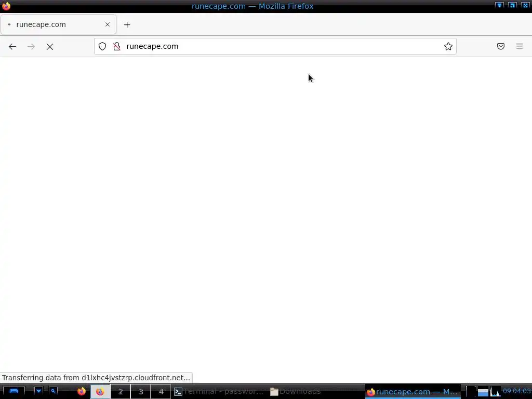The width and height of the screenshot is (532, 399).
Task: Click the title bar four-squares button
Action: pos(525,5)
